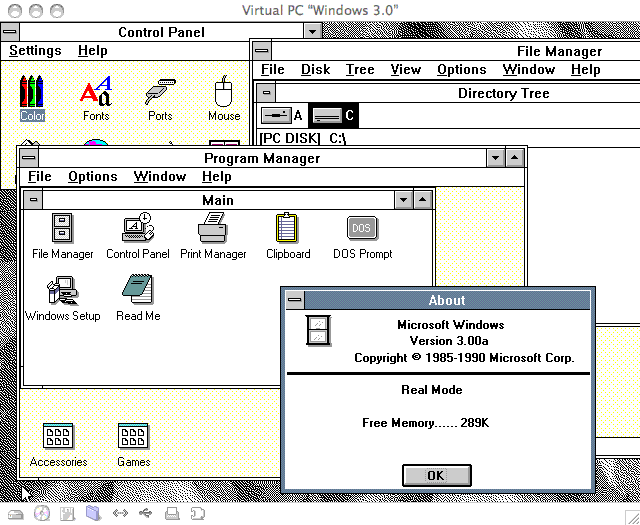
Task: Minimize the Control Panel window
Action: tap(313, 31)
